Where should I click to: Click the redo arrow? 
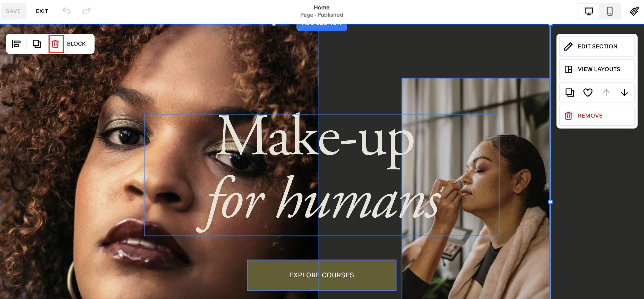point(87,11)
